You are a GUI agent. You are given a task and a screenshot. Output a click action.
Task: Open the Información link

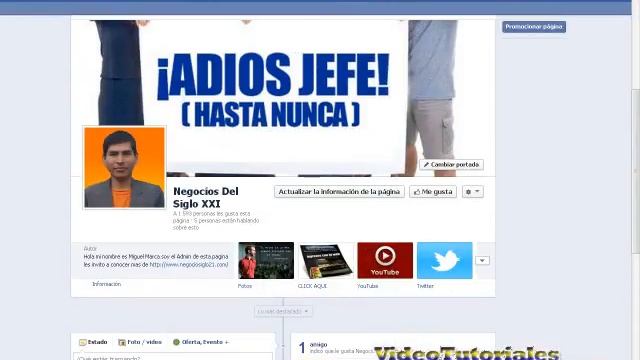107,284
